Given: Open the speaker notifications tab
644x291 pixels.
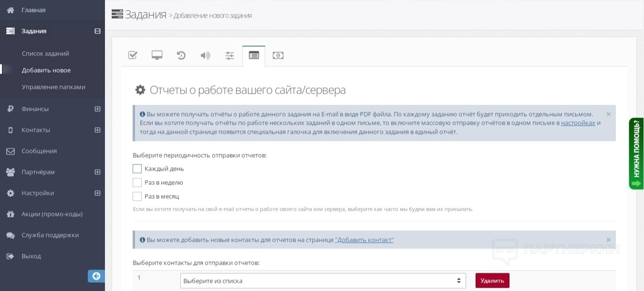Looking at the screenshot, I should click(x=205, y=55).
